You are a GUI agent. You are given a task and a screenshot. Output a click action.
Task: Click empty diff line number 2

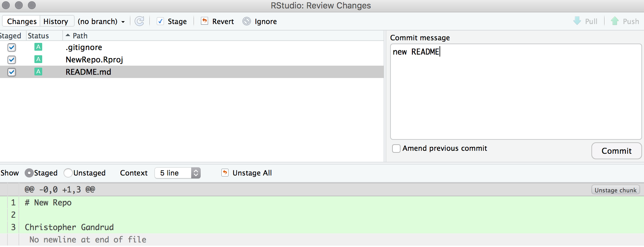click(13, 215)
